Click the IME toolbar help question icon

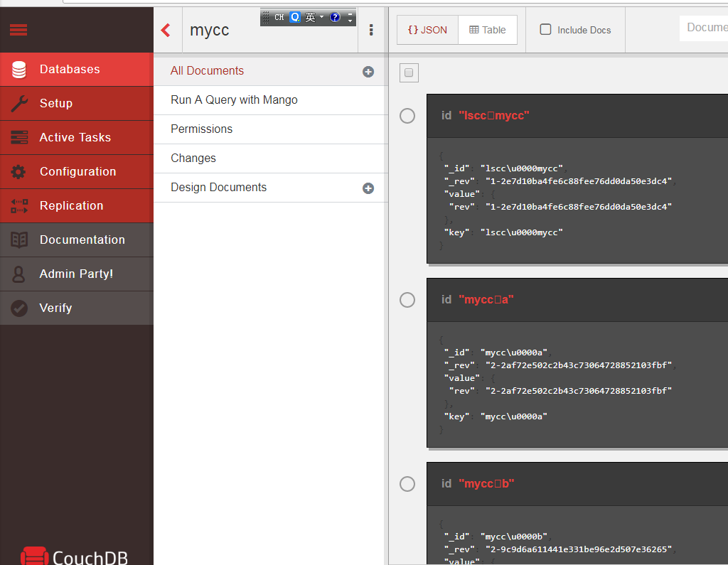tap(335, 17)
